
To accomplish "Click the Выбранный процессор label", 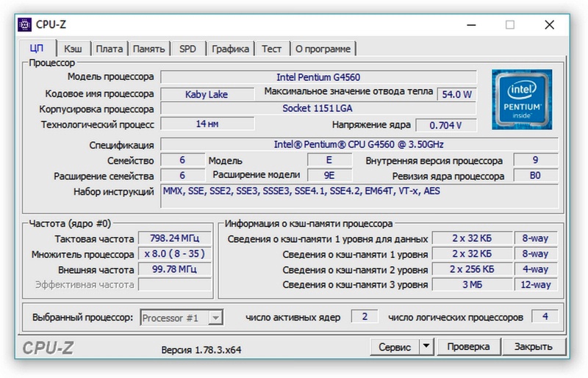I will pyautogui.click(x=82, y=318).
